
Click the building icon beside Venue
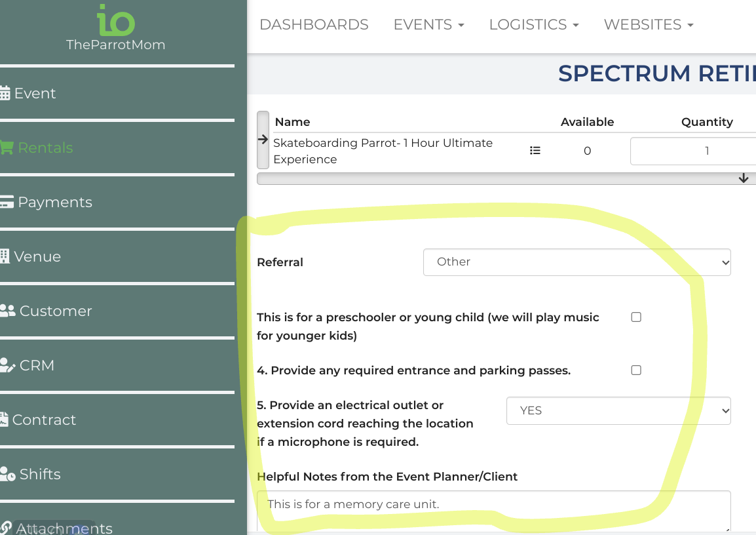5,256
